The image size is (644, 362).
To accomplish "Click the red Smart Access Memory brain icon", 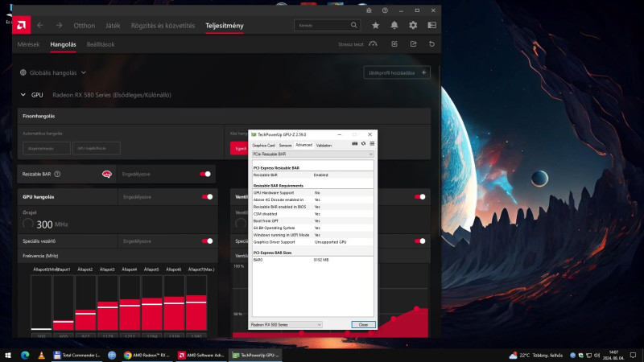I will click(107, 174).
